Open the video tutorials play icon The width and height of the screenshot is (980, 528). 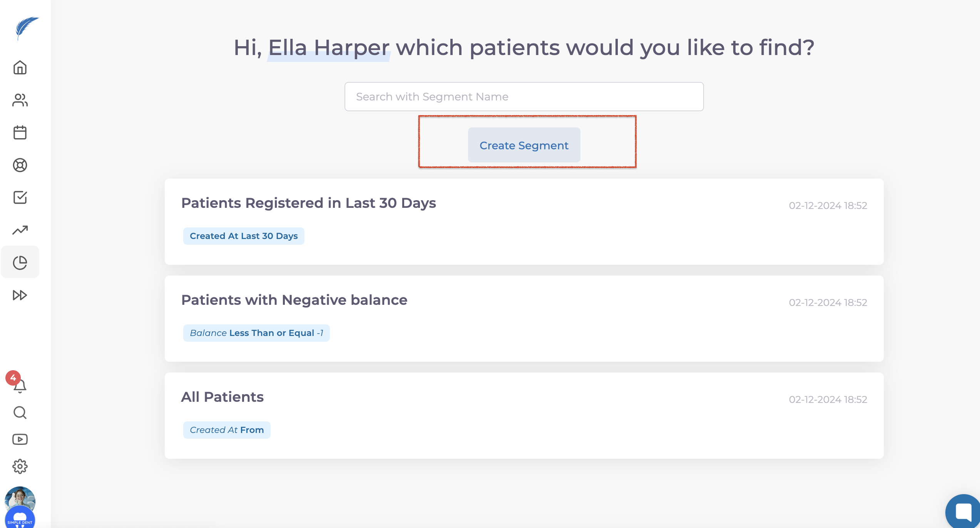(20, 439)
